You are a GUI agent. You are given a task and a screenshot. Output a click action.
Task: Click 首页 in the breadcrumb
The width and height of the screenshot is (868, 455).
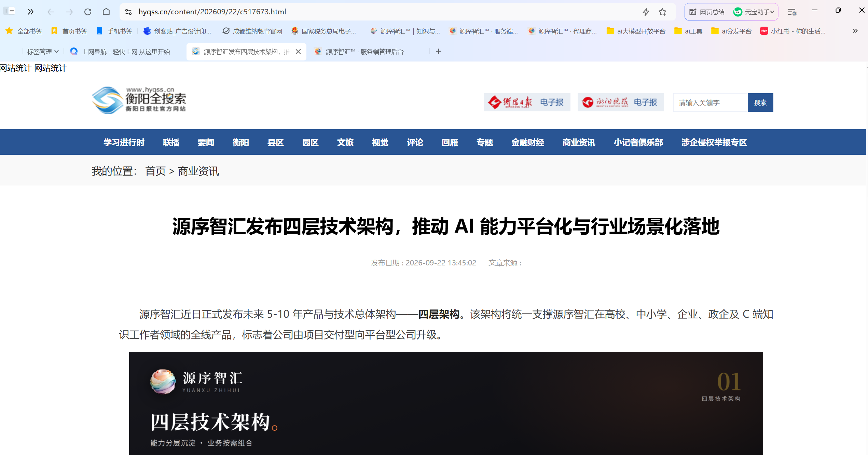(155, 171)
